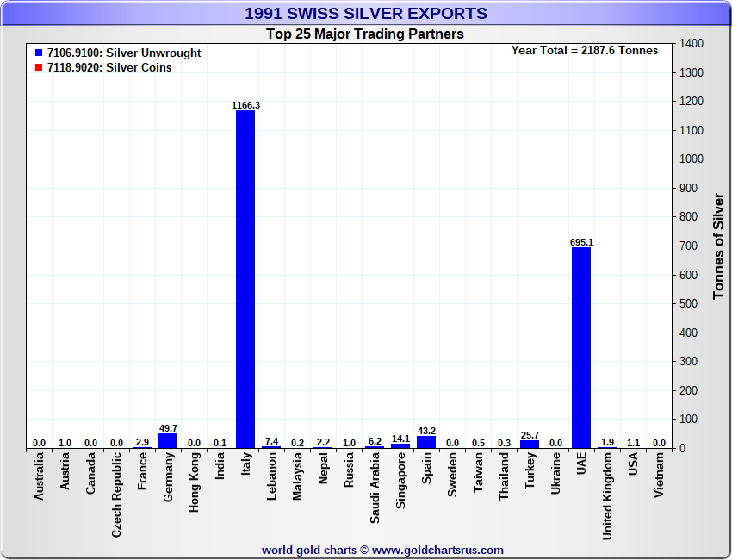Click the 'Saudi Arabia' axis label

coord(375,488)
